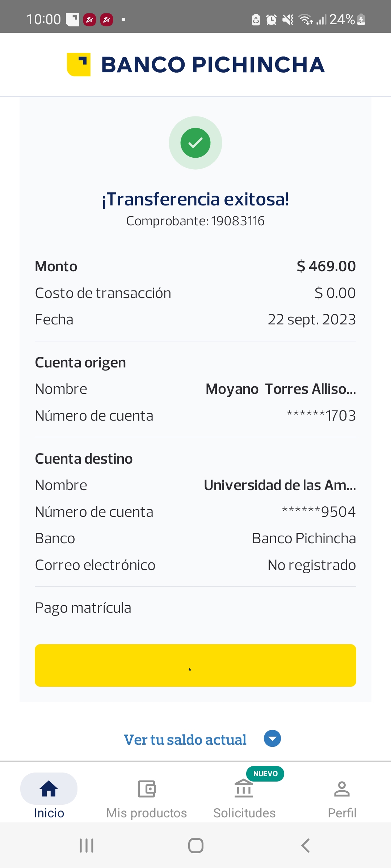Viewport: 391px width, 868px height.
Task: Tap the Banco Pichincha yellow logo icon
Action: pos(79,65)
